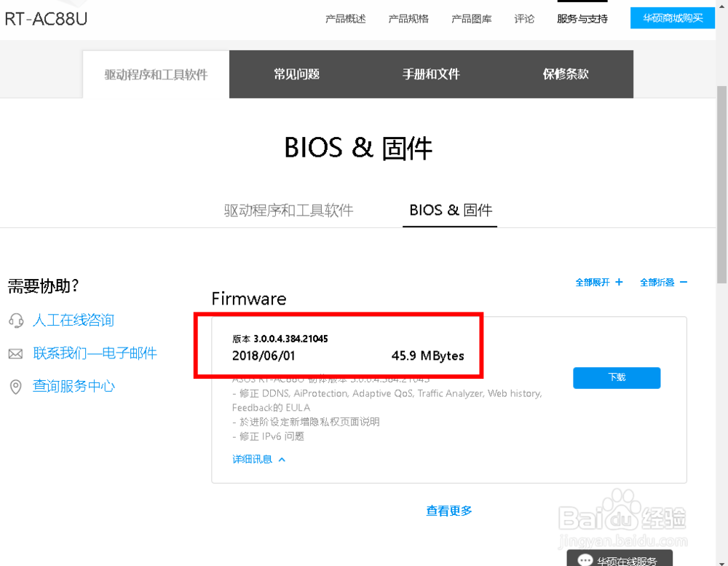Screen dimensions: 728x566
Task: Click the page vertical scrollbar thumb
Action: (x=722, y=184)
